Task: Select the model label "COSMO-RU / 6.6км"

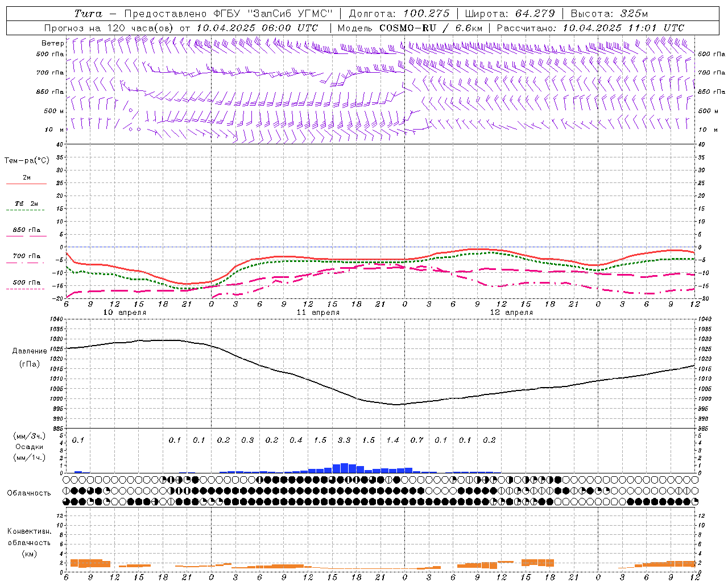Action: pyautogui.click(x=431, y=28)
